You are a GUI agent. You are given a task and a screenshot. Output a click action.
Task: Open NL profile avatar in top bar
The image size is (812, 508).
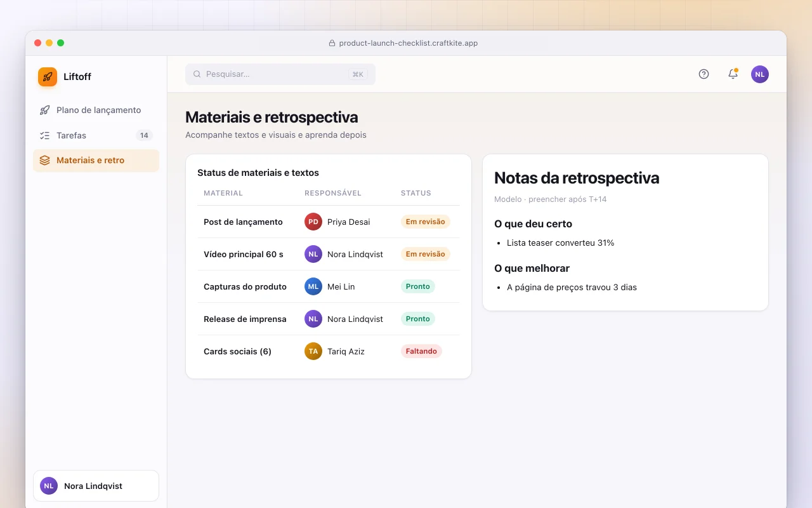pos(760,74)
